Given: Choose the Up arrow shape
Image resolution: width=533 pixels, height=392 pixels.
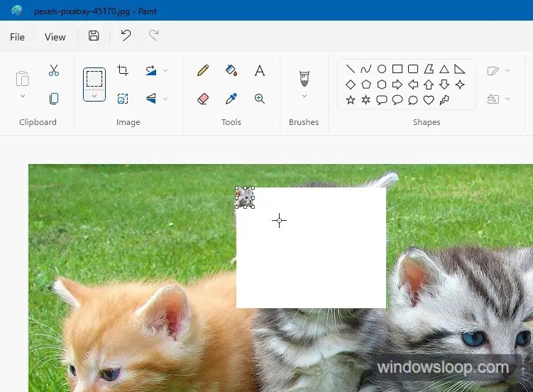Looking at the screenshot, I should tap(429, 85).
